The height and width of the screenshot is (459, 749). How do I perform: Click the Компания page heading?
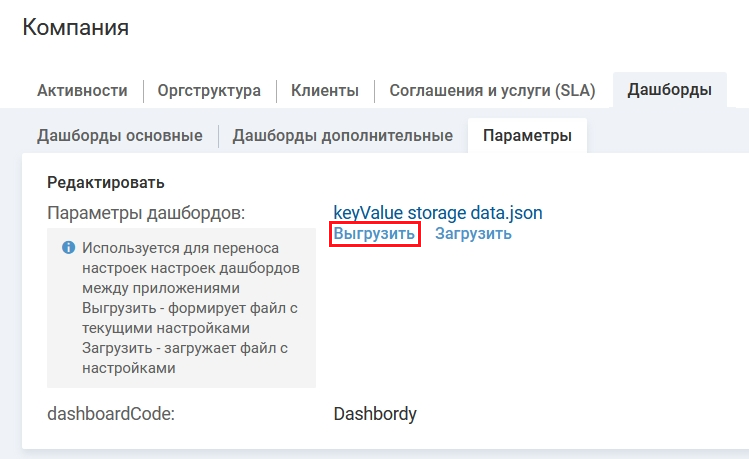76,27
